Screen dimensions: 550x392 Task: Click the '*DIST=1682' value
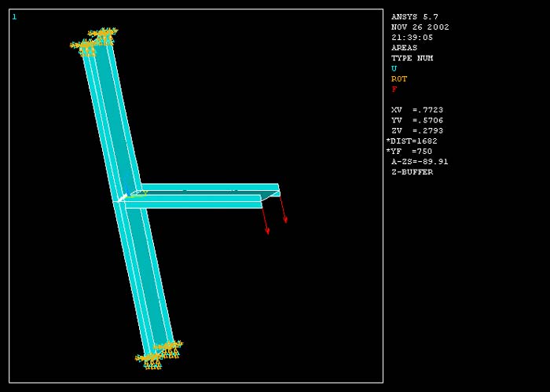(412, 141)
